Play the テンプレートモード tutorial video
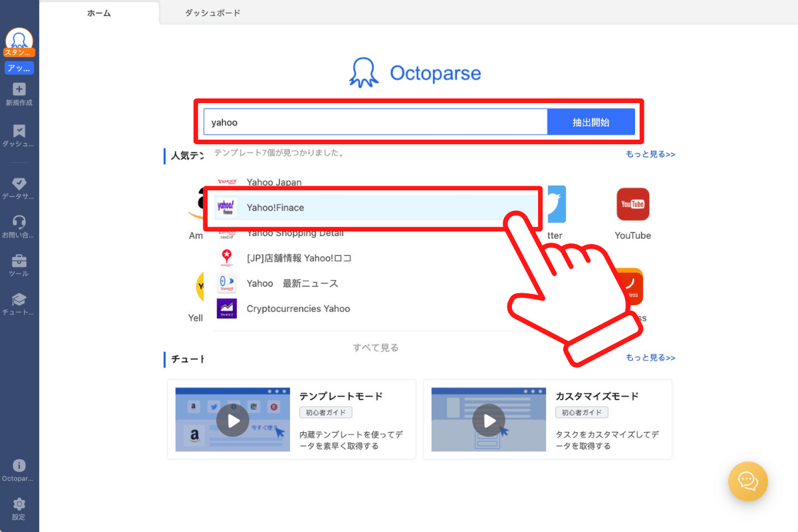Screen dimensions: 798x532 [x=232, y=420]
